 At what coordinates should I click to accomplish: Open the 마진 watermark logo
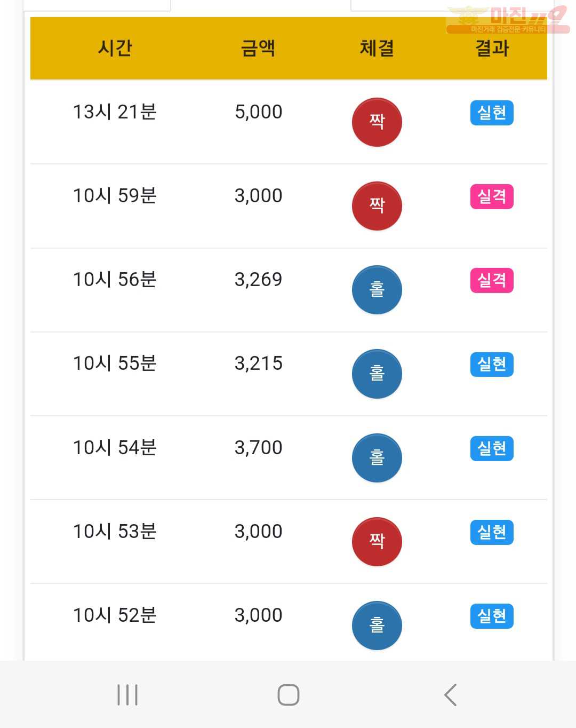508,20
